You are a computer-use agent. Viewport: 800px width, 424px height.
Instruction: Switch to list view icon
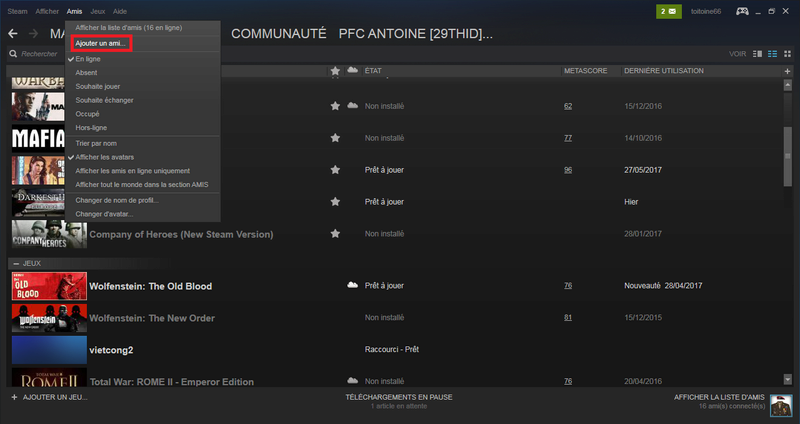point(772,54)
